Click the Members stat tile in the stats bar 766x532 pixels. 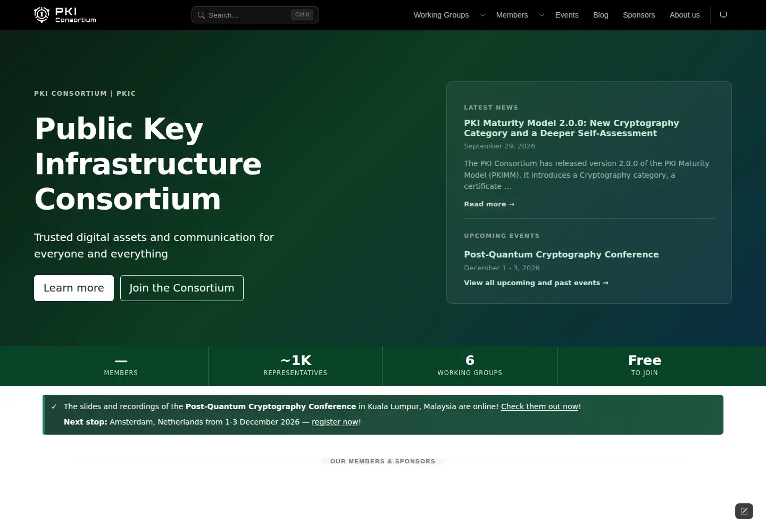[x=121, y=365]
